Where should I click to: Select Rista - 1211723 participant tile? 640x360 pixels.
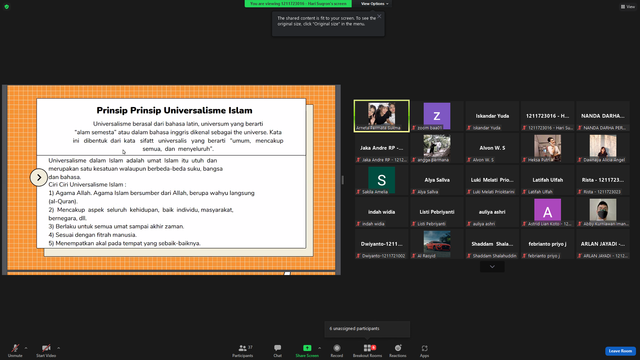point(603,180)
